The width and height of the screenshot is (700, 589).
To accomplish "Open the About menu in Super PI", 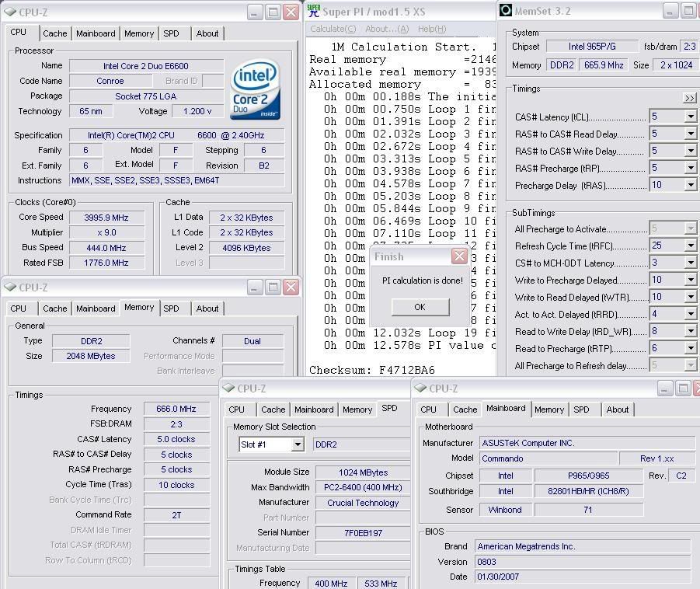I will [x=387, y=29].
